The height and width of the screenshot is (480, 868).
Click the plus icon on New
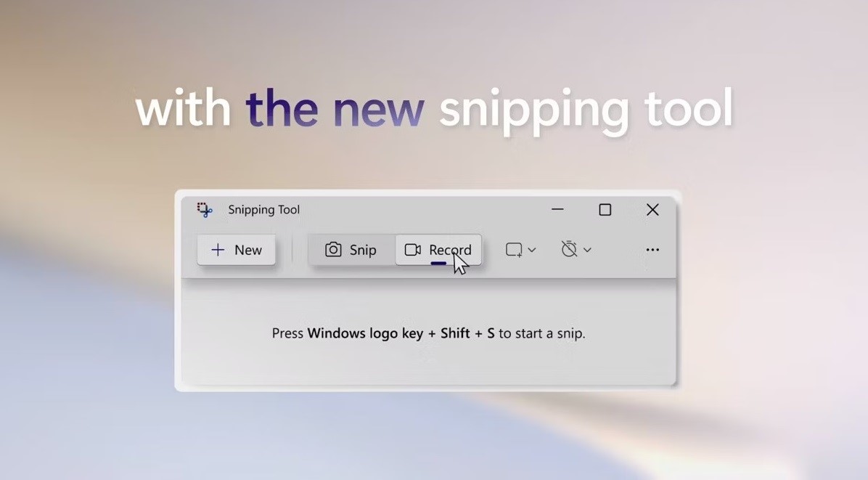click(218, 250)
